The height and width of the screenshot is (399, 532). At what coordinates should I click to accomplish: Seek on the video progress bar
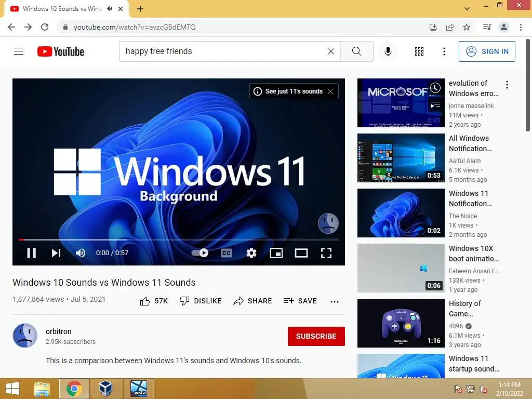[x=179, y=240]
